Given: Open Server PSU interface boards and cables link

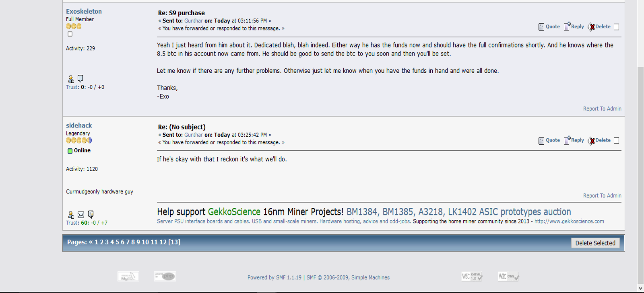Looking at the screenshot, I should [203, 221].
